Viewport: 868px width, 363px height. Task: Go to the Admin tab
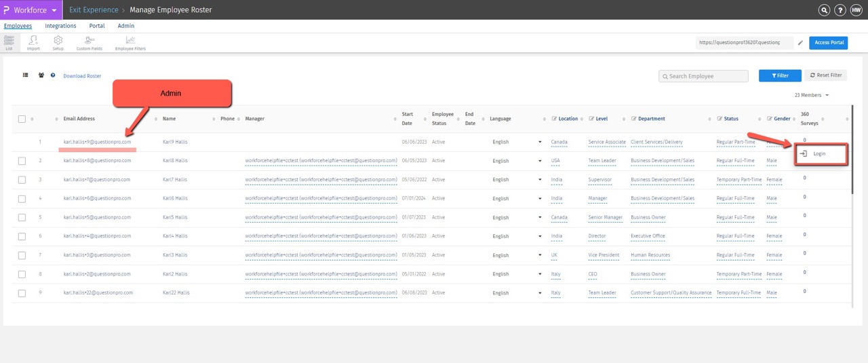[125, 26]
